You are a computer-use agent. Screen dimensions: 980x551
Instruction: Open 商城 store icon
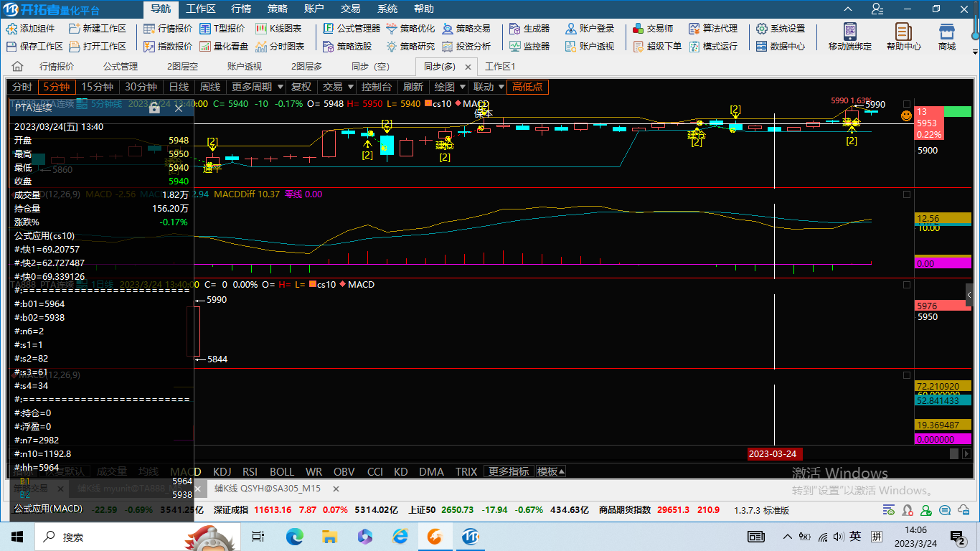[947, 32]
